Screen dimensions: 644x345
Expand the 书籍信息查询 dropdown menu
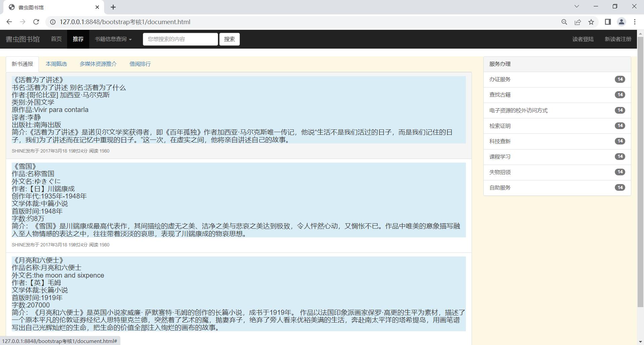pyautogui.click(x=113, y=39)
